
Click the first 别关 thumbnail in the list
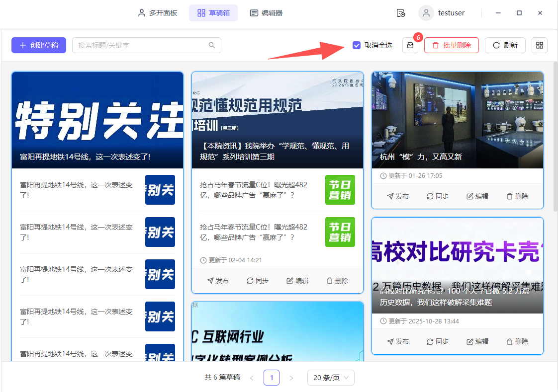[x=160, y=190]
